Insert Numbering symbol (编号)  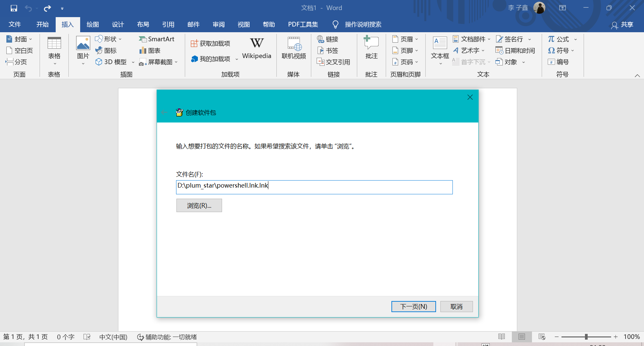[x=558, y=62]
